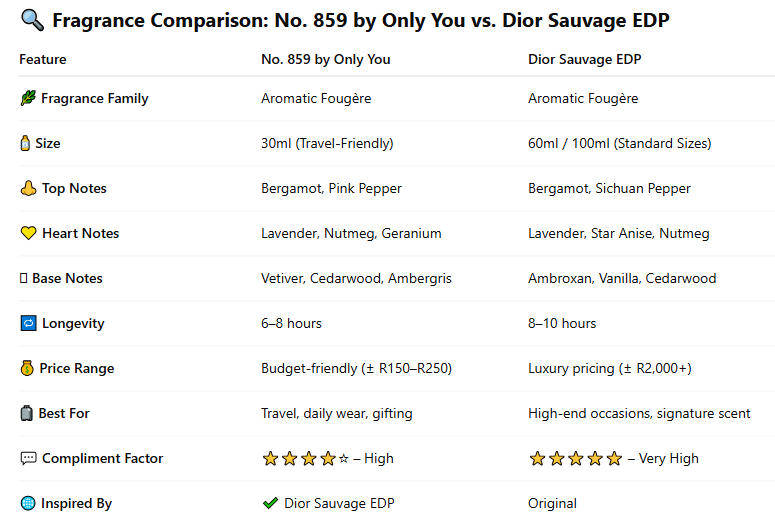Click the blue refresh icon beside Longevity

(x=28, y=323)
